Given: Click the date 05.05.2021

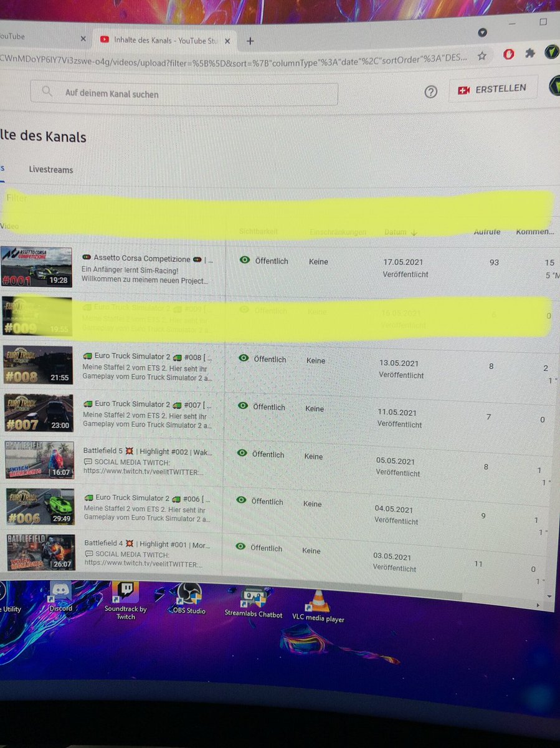Looking at the screenshot, I should pyautogui.click(x=395, y=461).
